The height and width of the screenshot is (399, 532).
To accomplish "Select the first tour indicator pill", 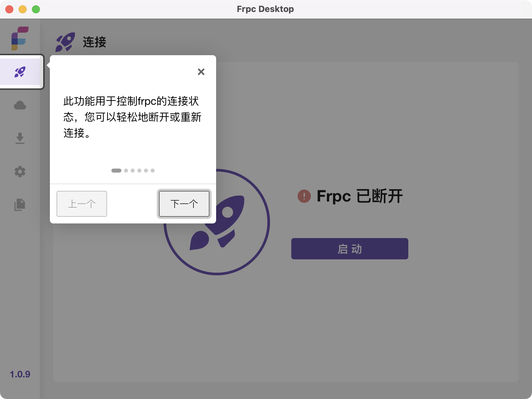I will pyautogui.click(x=116, y=171).
